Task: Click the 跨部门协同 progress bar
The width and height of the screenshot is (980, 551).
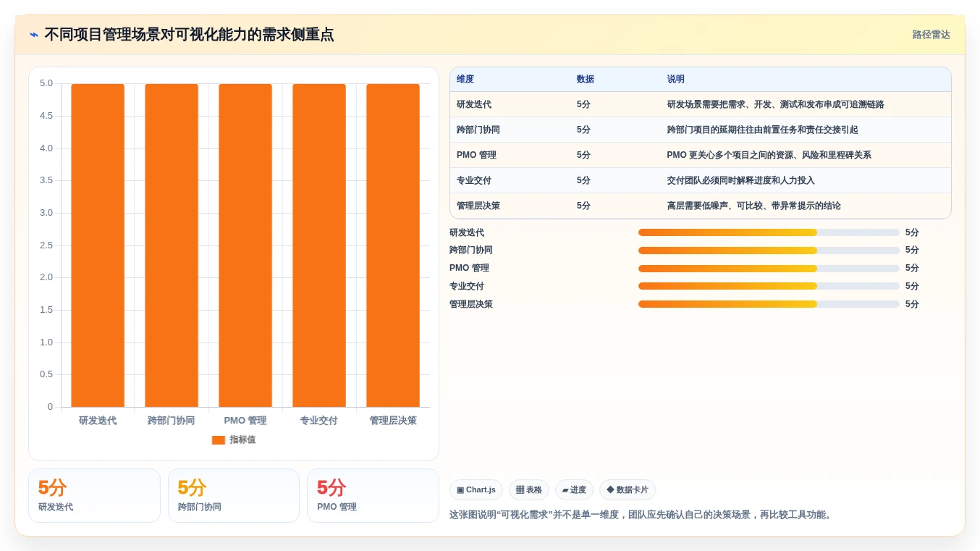Action: [769, 251]
